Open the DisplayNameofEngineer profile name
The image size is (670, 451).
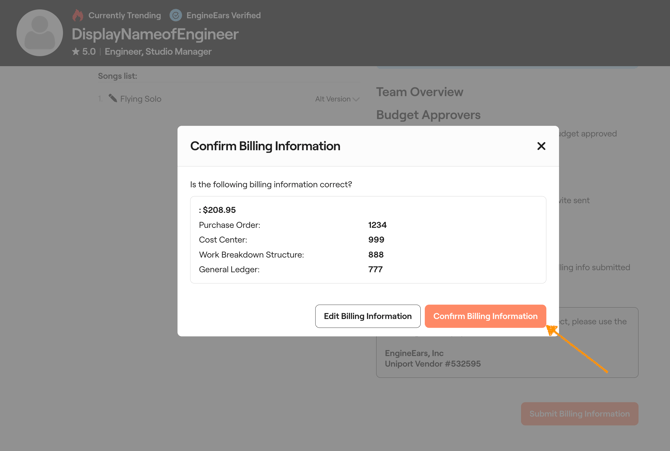[155, 34]
